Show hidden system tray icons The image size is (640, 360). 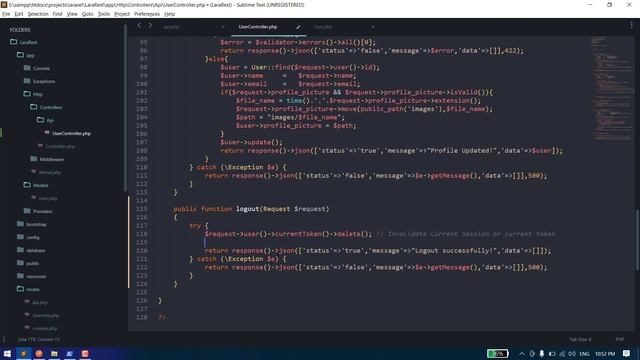tap(522, 353)
